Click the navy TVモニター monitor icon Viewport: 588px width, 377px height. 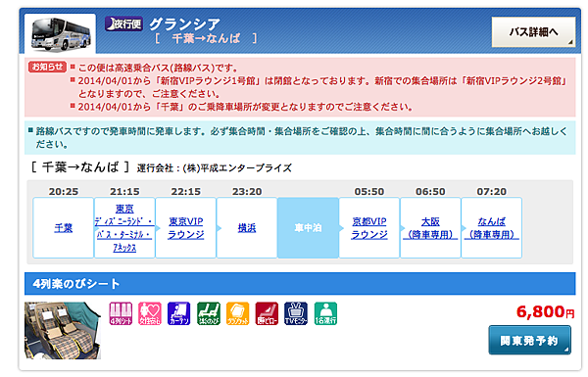coord(296,313)
